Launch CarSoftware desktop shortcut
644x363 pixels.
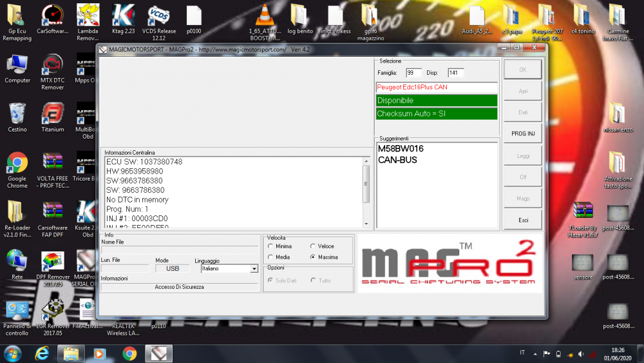click(x=53, y=19)
